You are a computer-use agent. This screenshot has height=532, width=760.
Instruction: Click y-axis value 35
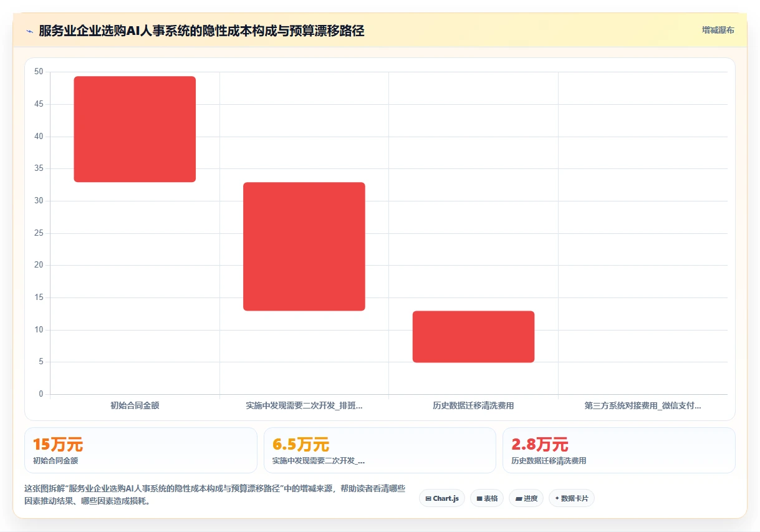pos(39,168)
